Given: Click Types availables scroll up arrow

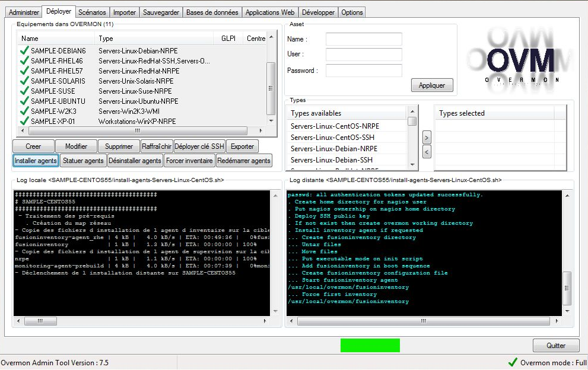Looking at the screenshot, I should point(412,111).
